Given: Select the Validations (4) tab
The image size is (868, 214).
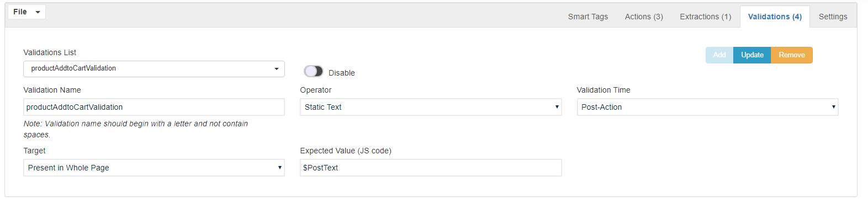Looking at the screenshot, I should point(775,17).
